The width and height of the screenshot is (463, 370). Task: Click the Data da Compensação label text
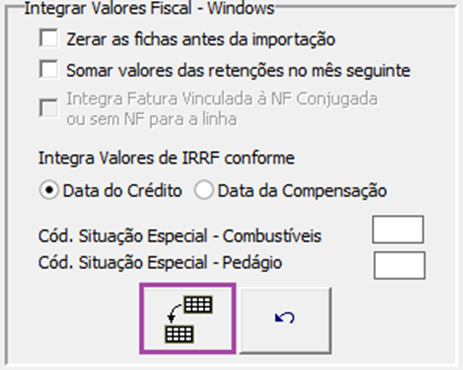point(302,191)
